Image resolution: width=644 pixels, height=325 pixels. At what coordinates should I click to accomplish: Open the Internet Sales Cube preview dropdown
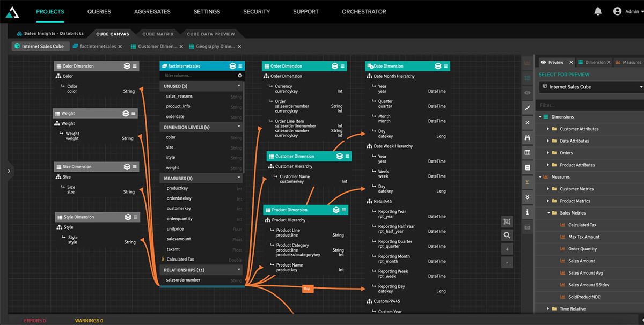[641, 87]
